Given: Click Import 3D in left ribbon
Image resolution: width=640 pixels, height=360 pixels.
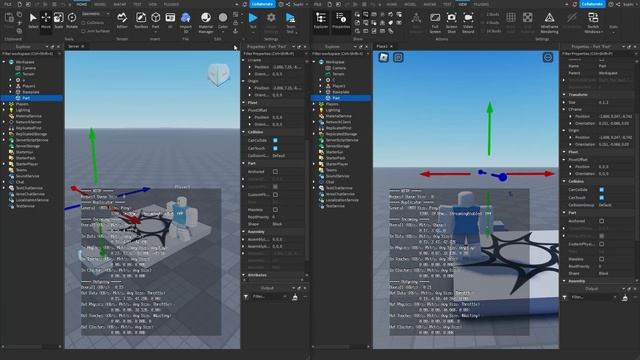Looking at the screenshot, I should tap(186, 22).
